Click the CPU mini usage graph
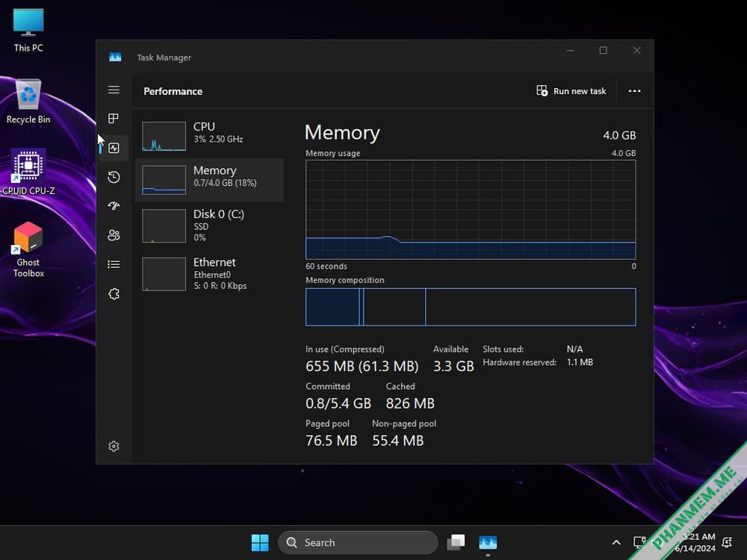The image size is (747, 560). point(164,136)
